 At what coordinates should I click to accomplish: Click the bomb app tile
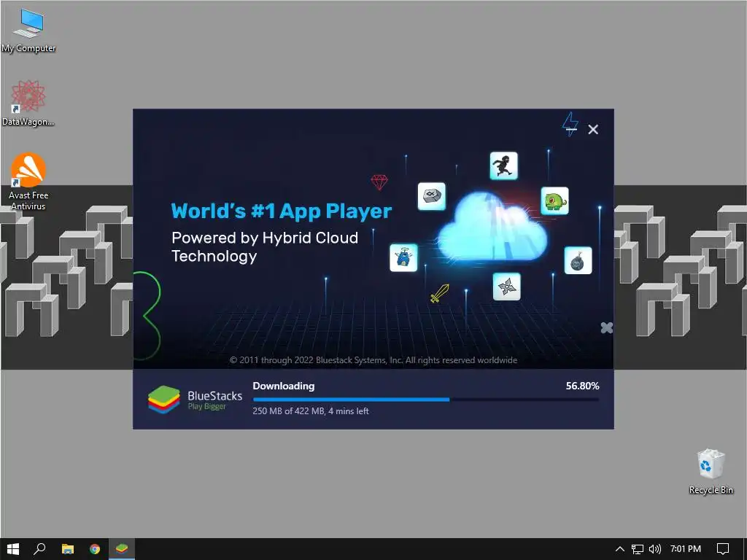point(578,260)
